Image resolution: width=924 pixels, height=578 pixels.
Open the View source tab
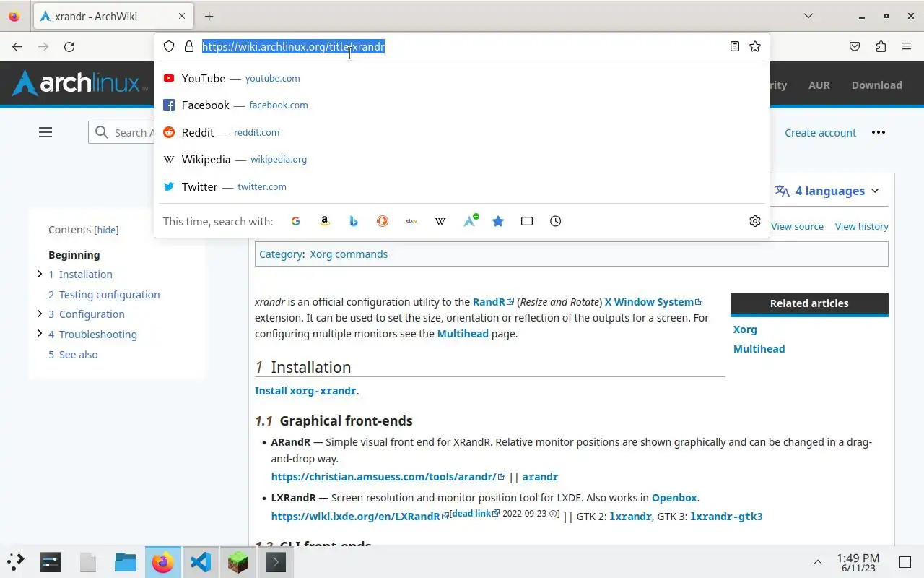(x=797, y=226)
